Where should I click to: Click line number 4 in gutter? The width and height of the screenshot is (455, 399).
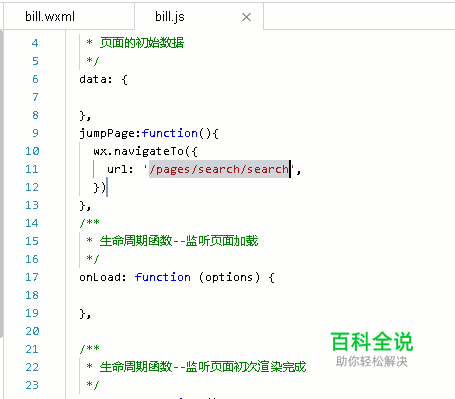(35, 43)
